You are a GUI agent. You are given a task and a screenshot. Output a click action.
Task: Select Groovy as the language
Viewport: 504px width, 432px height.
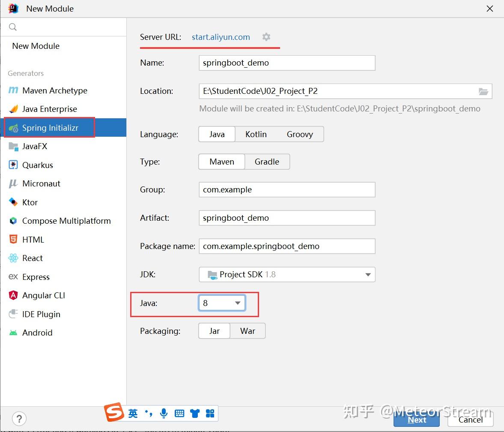[300, 134]
